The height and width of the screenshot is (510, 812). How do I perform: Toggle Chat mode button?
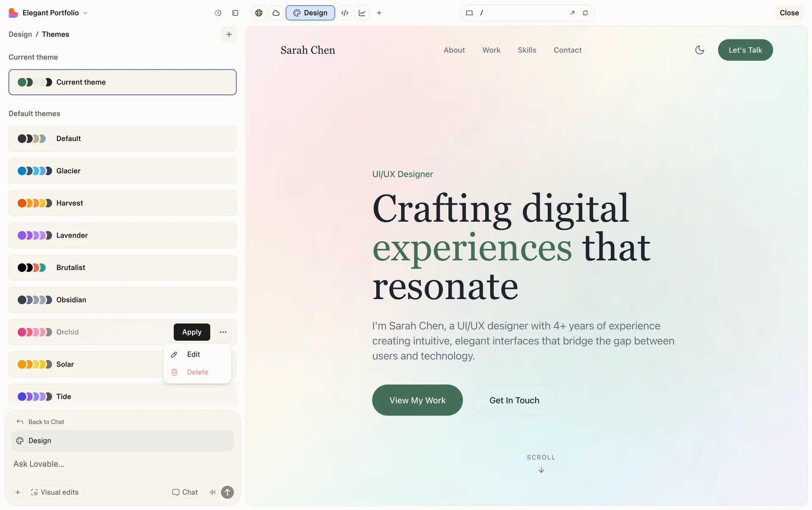point(185,492)
